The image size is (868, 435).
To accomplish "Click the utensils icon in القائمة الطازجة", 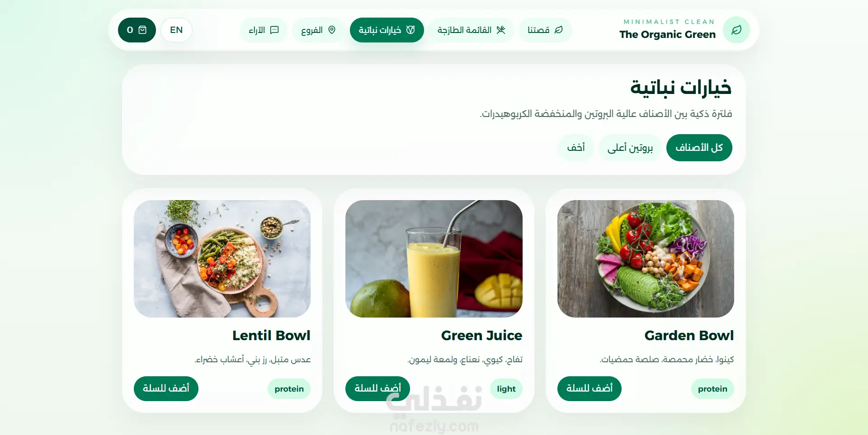I will click(500, 30).
